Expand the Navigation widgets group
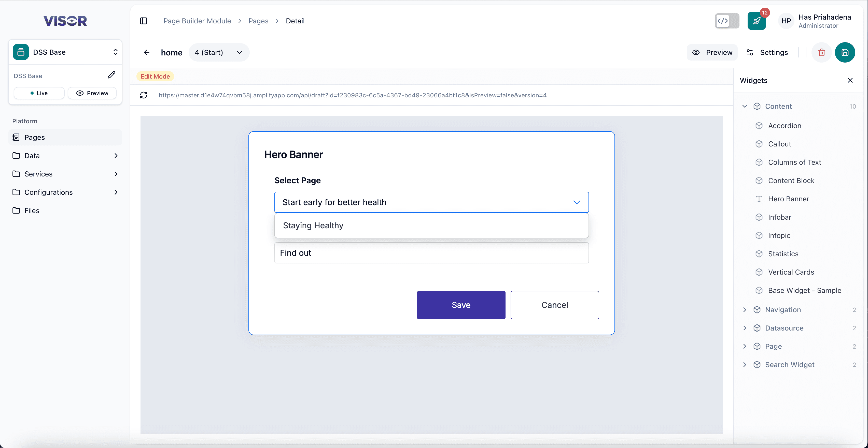Screen dimensions: 868x448 pyautogui.click(x=745, y=310)
